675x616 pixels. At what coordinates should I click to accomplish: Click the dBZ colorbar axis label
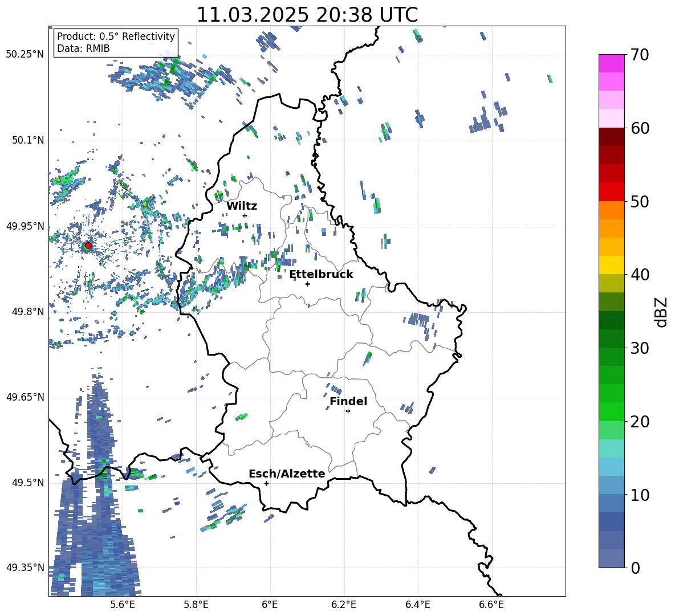pos(662,312)
